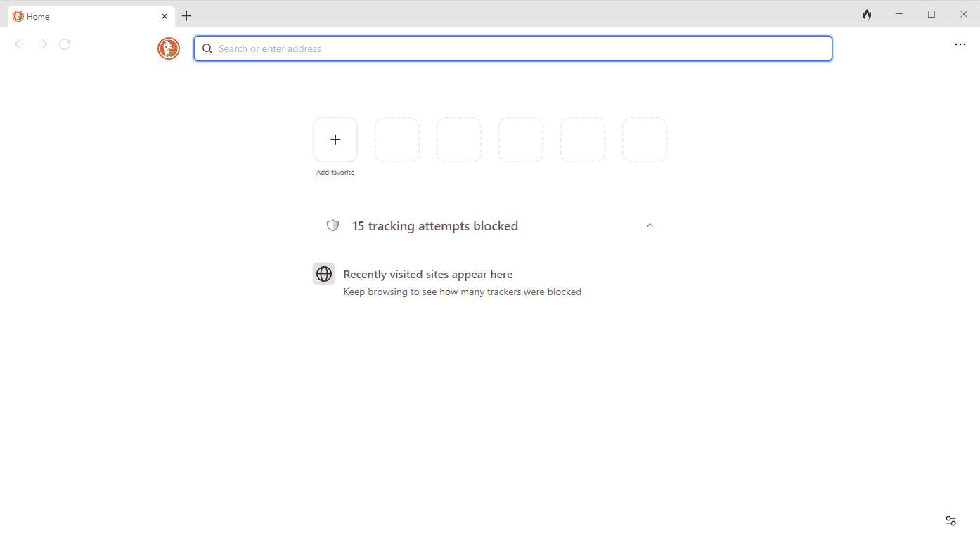
Task: Open the three-dot browser menu
Action: tap(960, 44)
